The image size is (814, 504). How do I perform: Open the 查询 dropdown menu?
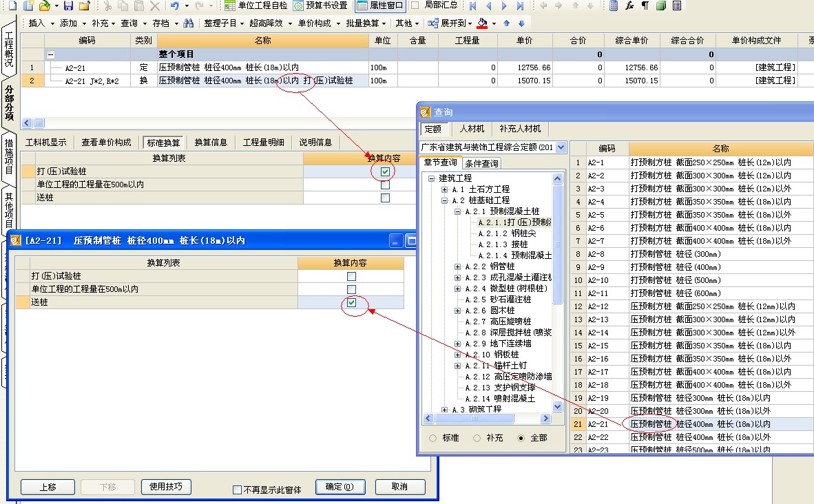[134, 23]
